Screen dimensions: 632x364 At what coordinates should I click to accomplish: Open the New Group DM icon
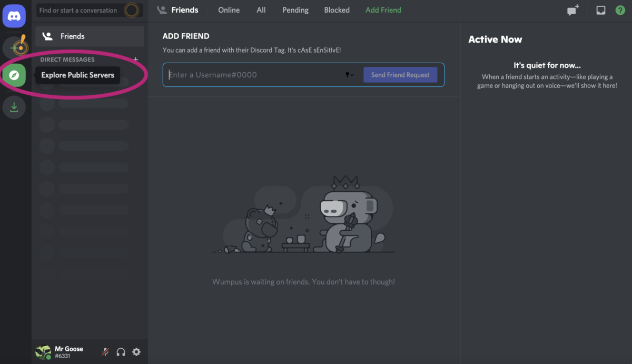(572, 11)
